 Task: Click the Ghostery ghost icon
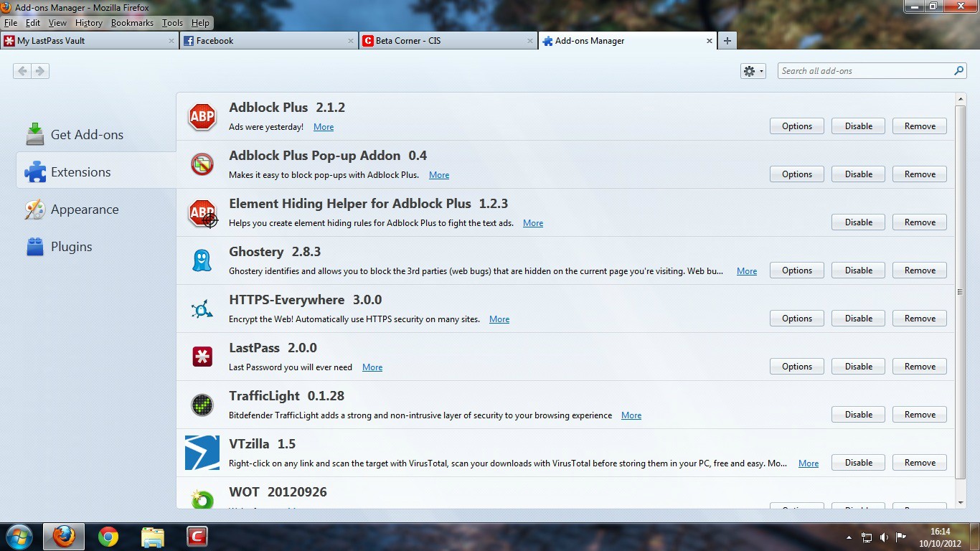coord(202,260)
